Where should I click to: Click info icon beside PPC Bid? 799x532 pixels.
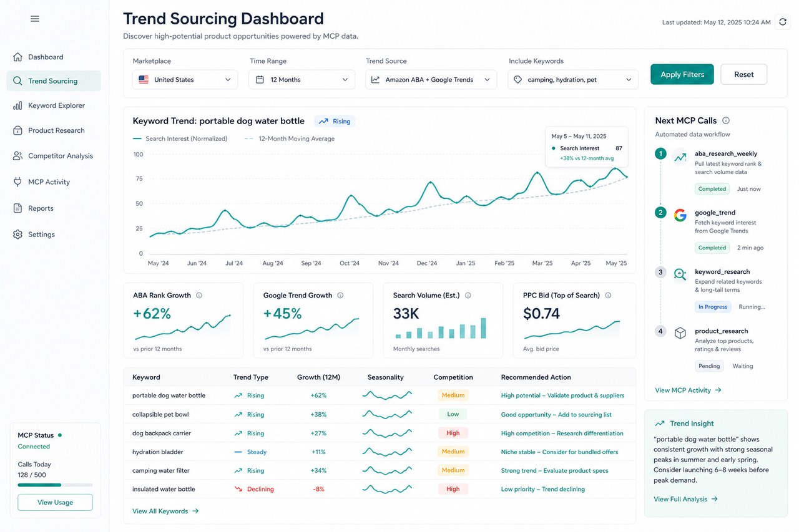coord(608,296)
